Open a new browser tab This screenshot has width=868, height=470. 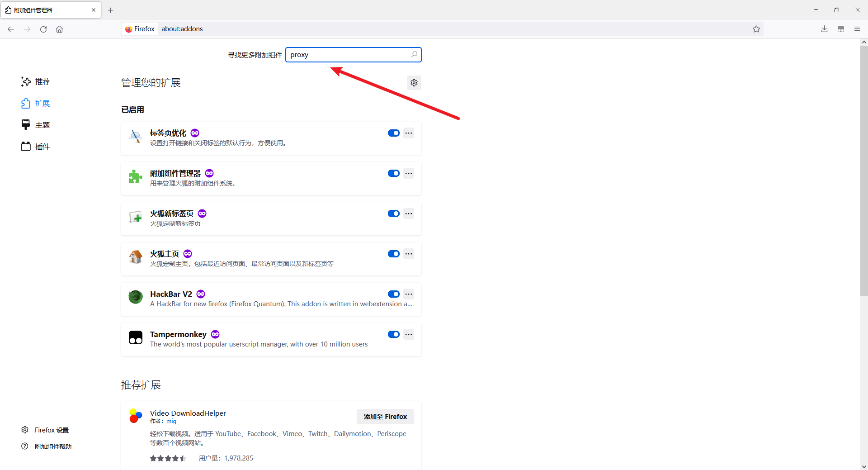pos(111,10)
